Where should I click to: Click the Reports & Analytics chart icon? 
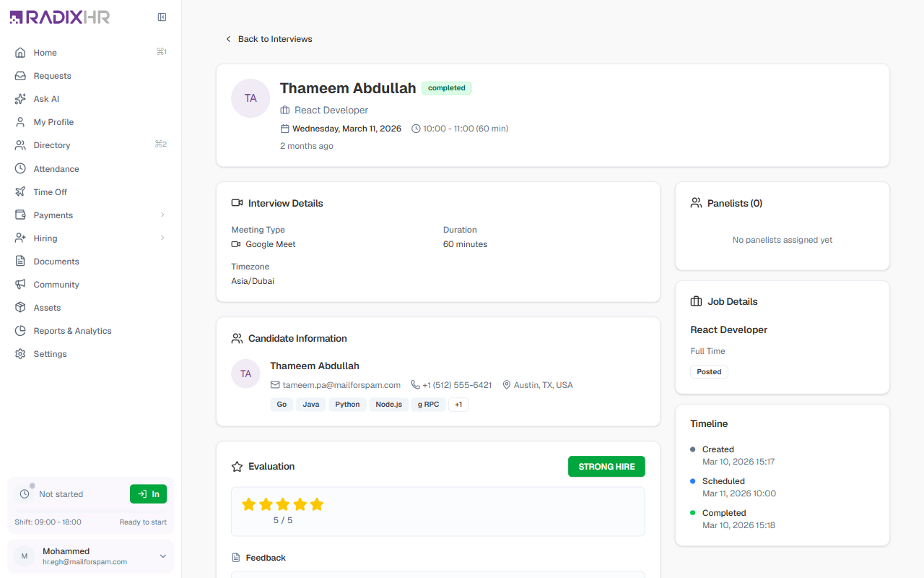(x=20, y=331)
